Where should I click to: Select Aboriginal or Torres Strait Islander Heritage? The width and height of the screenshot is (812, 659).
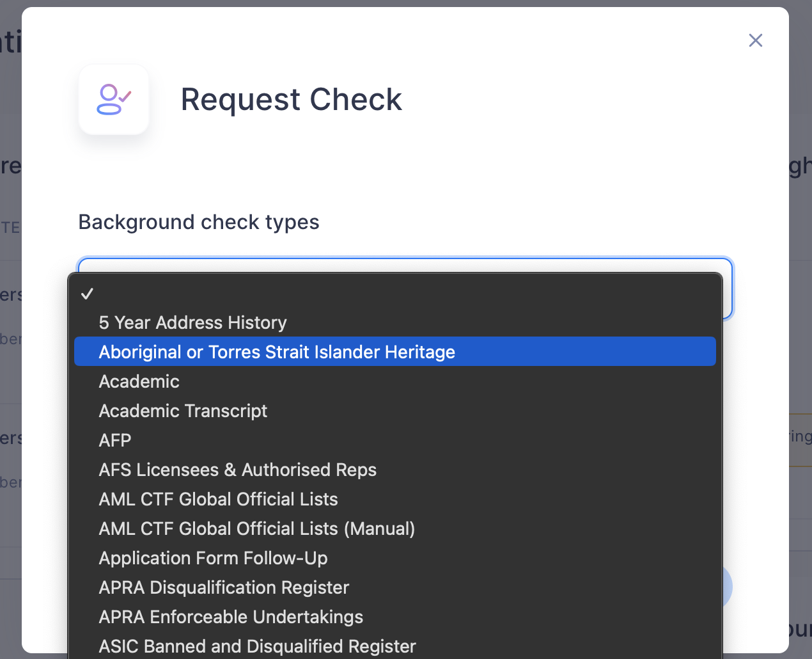point(277,352)
